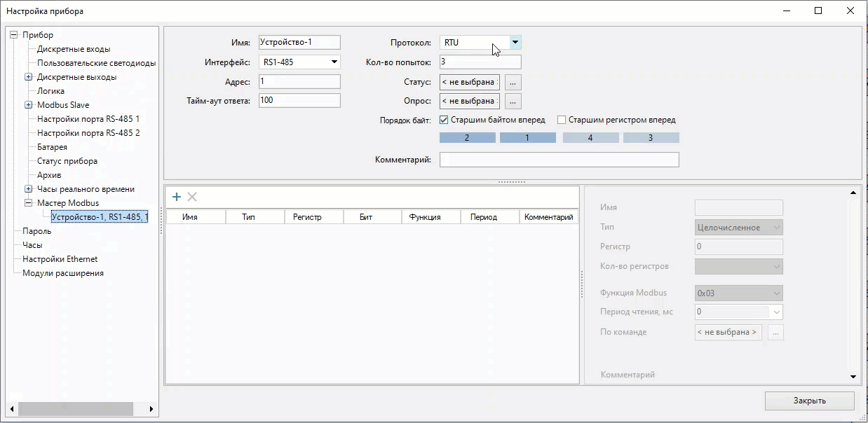Image resolution: width=868 pixels, height=423 pixels.
Task: Select Дискретные входы in tree
Action: point(74,49)
